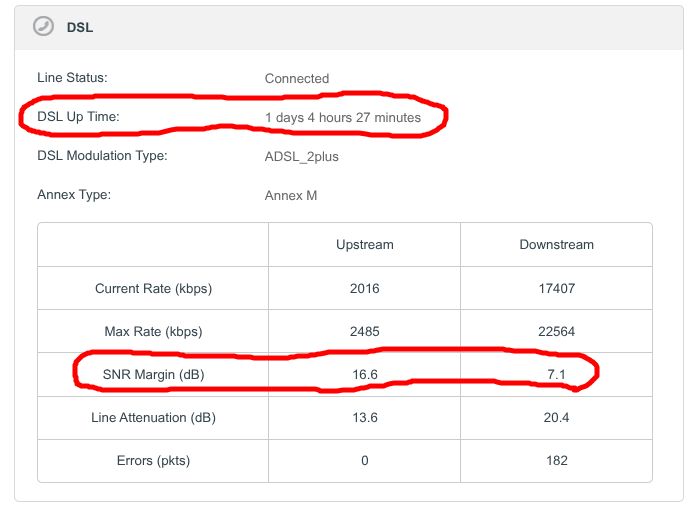
Task: Click the Current Rate (kbps) row label
Action: (153, 288)
